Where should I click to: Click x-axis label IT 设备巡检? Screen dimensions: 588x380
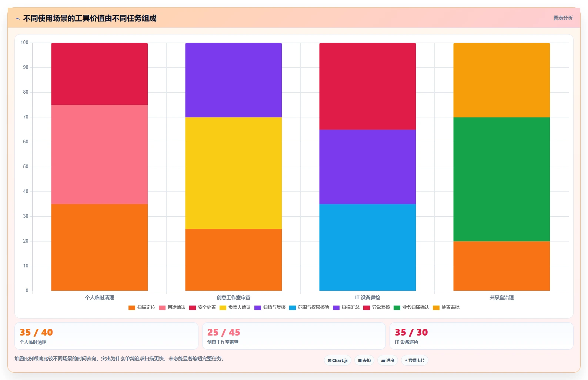click(367, 297)
